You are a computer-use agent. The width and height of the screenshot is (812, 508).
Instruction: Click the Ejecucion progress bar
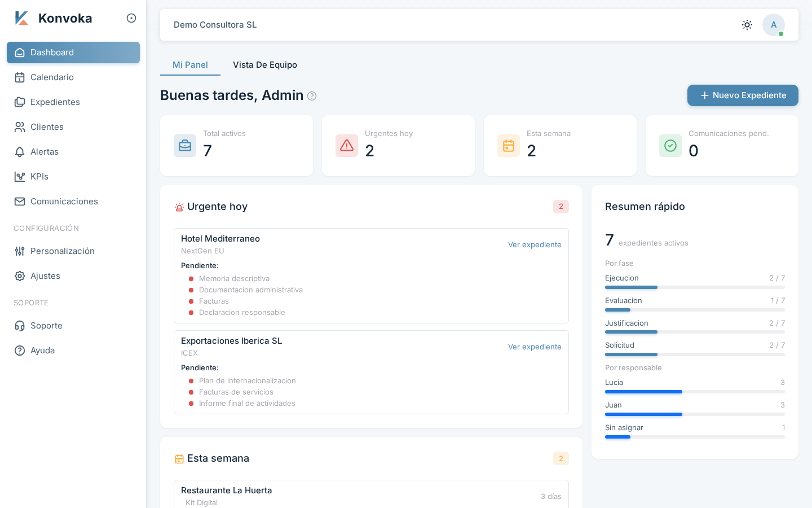tap(695, 287)
